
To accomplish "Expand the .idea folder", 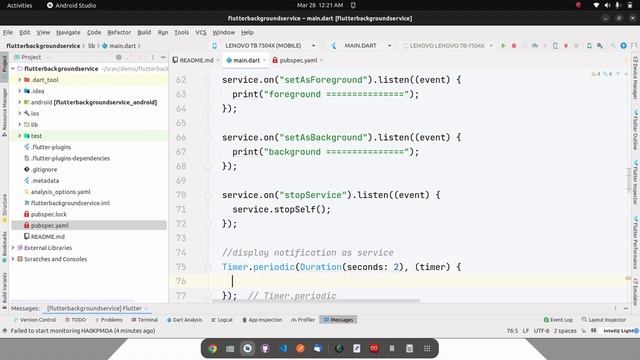I will coord(19,91).
